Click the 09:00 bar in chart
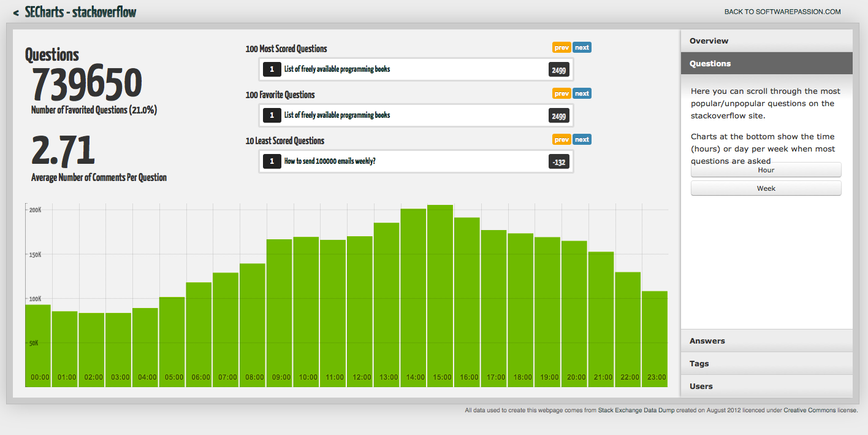The width and height of the screenshot is (868, 435). point(280,313)
